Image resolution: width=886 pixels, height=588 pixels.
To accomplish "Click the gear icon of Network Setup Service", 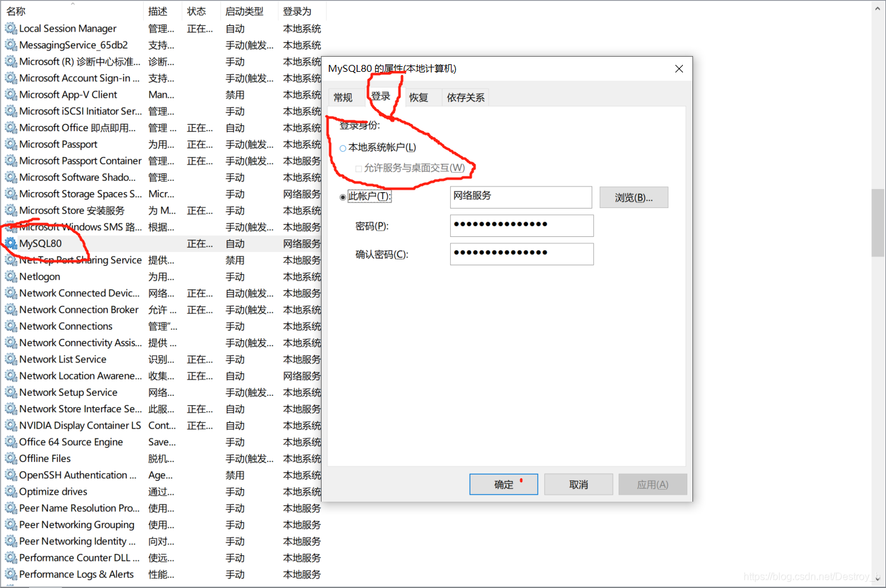I will point(11,393).
